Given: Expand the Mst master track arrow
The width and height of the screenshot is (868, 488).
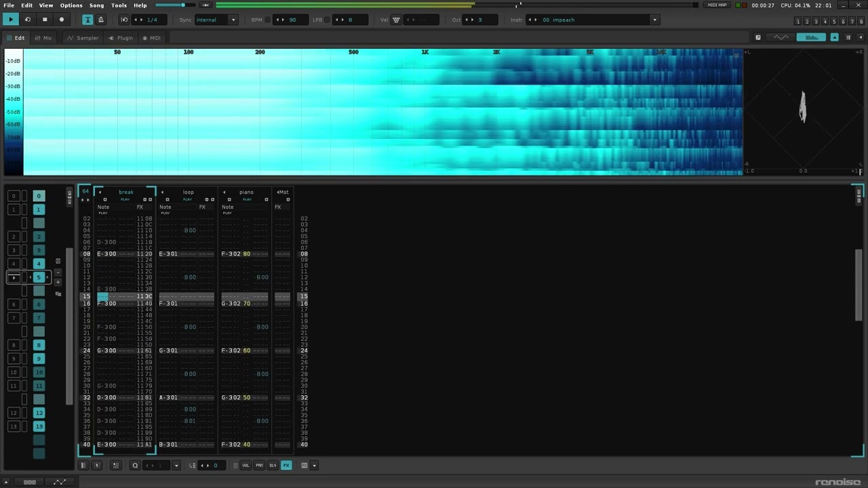Looking at the screenshot, I should pyautogui.click(x=277, y=192).
